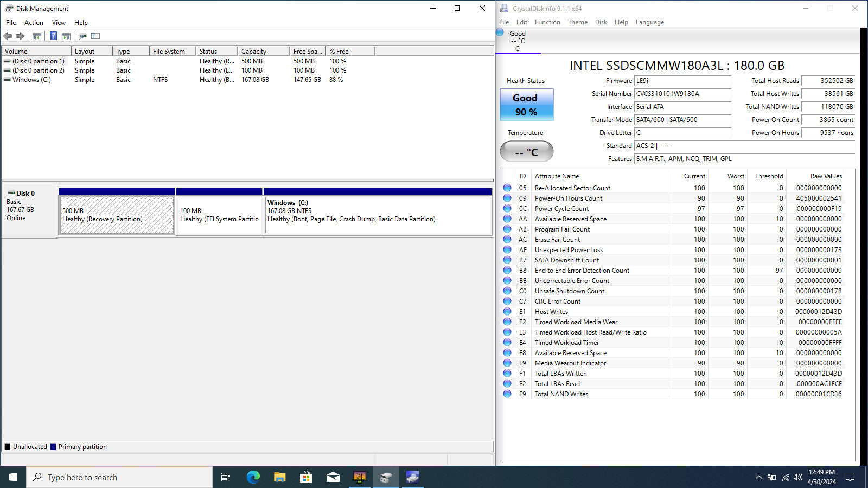Image resolution: width=868 pixels, height=488 pixels.
Task: Click the taskbar search box
Action: [119, 477]
